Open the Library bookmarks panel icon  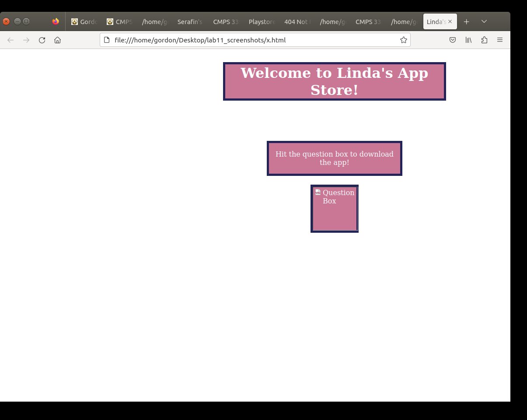[468, 40]
